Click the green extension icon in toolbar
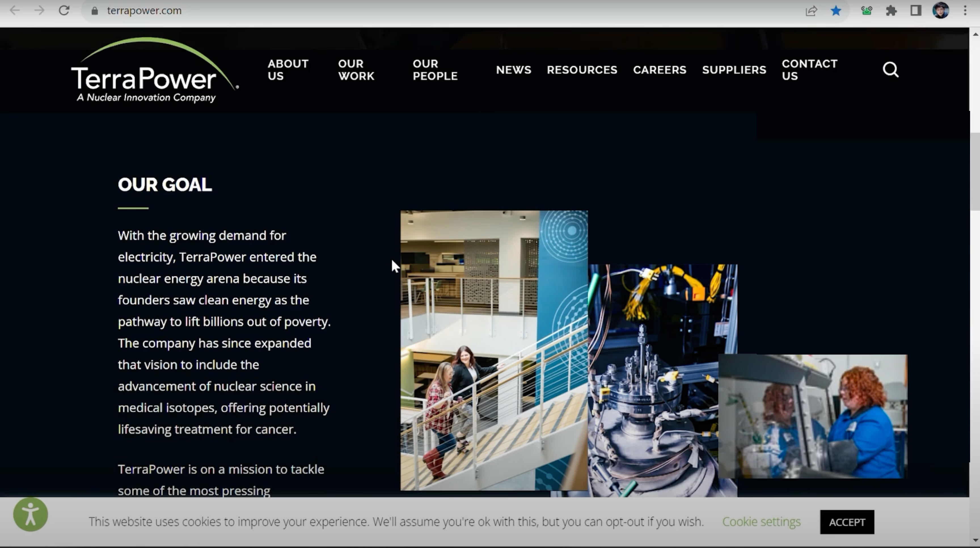The width and height of the screenshot is (980, 548). [x=867, y=11]
